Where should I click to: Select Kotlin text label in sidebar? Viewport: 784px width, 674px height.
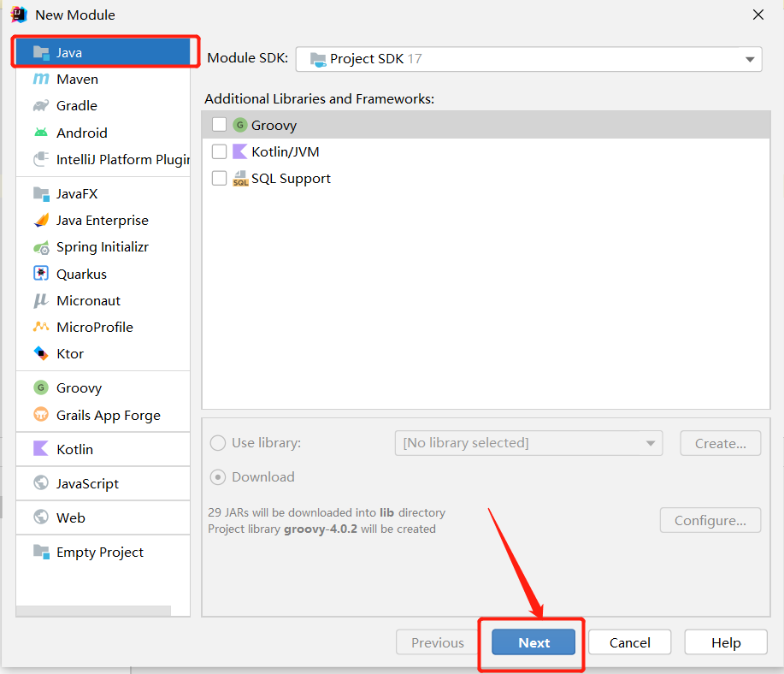74,449
